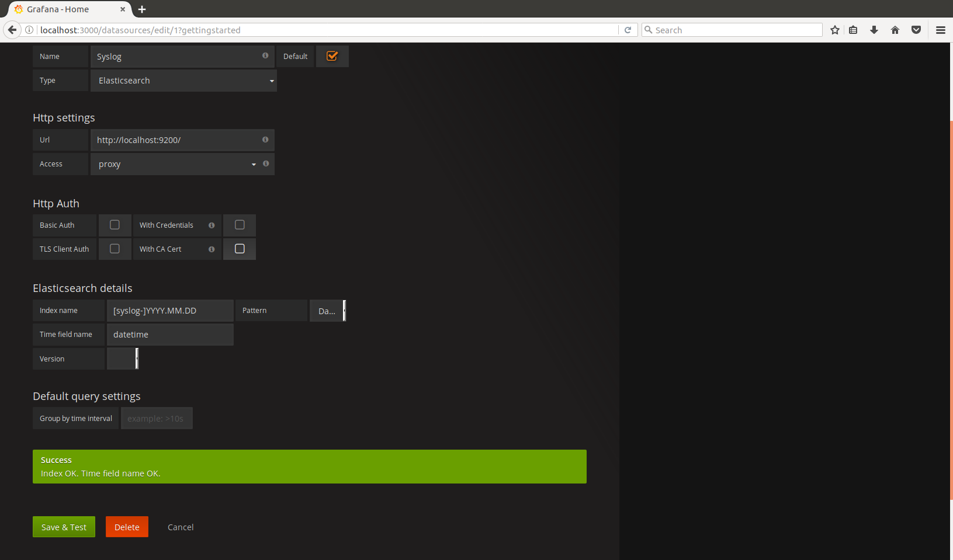Bookmark this page with the star icon
This screenshot has width=953, height=560.
(835, 30)
